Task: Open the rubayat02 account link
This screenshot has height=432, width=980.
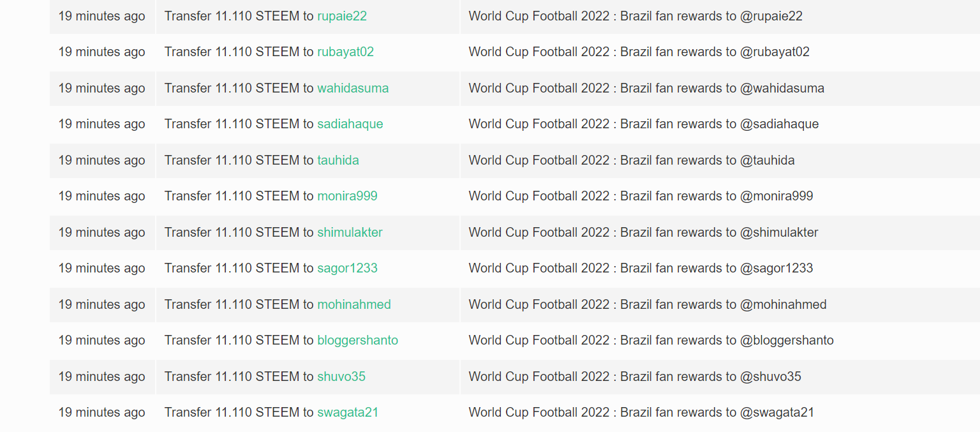Action: tap(345, 52)
